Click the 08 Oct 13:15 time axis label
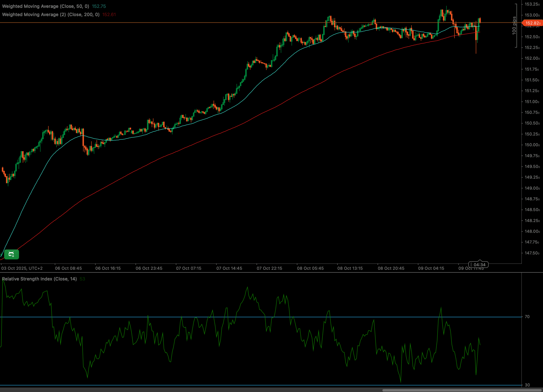Screen dimensions: 543x392 point(350,268)
